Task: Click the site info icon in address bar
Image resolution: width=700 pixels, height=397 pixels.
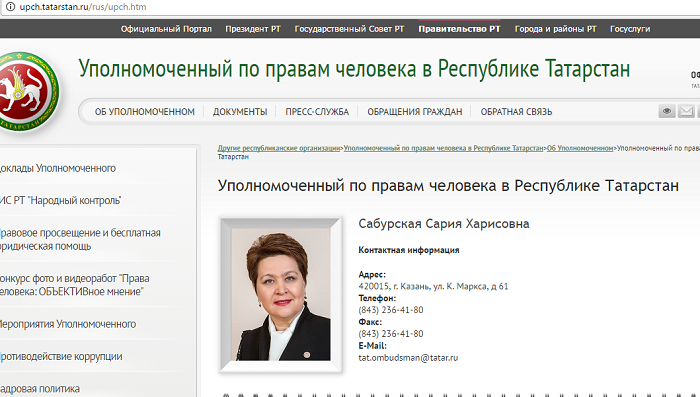Action: coord(10,7)
